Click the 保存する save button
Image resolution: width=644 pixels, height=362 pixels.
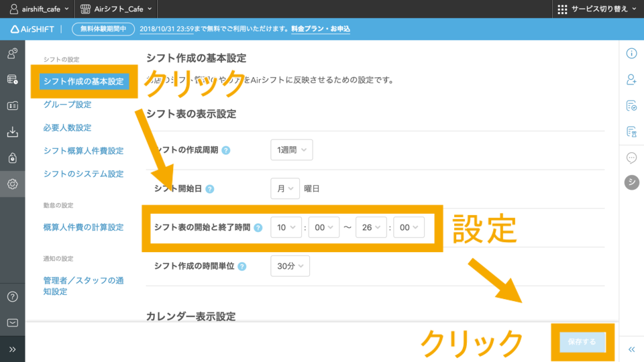(x=582, y=342)
